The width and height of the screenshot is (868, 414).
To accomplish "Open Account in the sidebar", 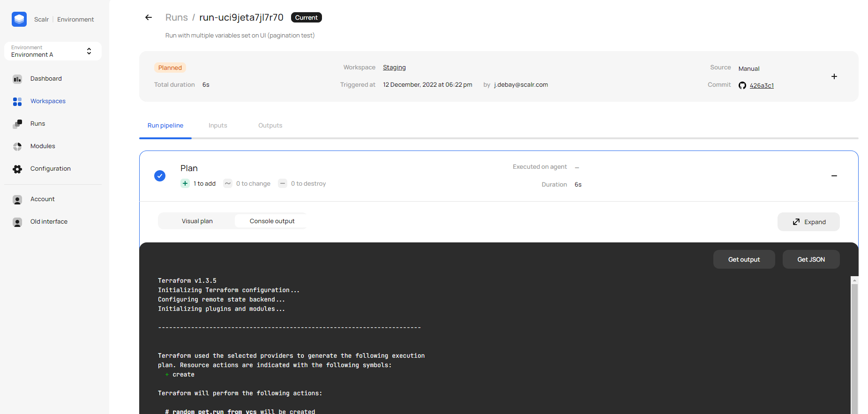I will point(43,199).
